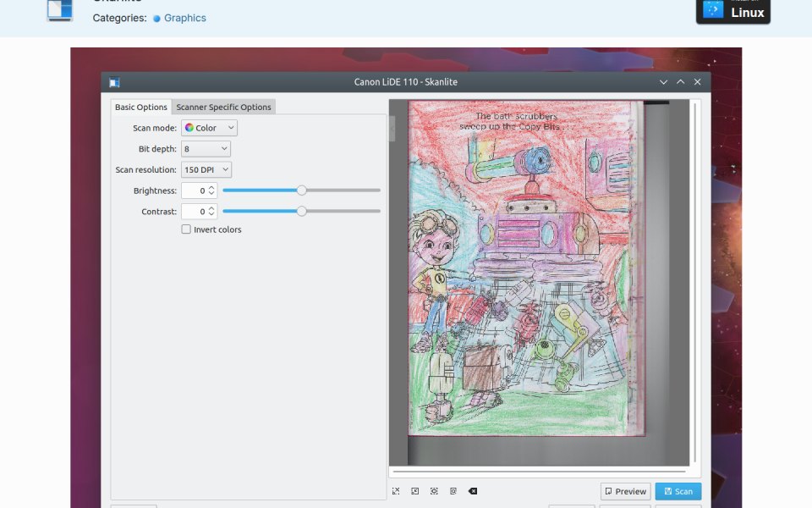812x508 pixels.
Task: Click the Install on Linux badge
Action: click(x=732, y=10)
